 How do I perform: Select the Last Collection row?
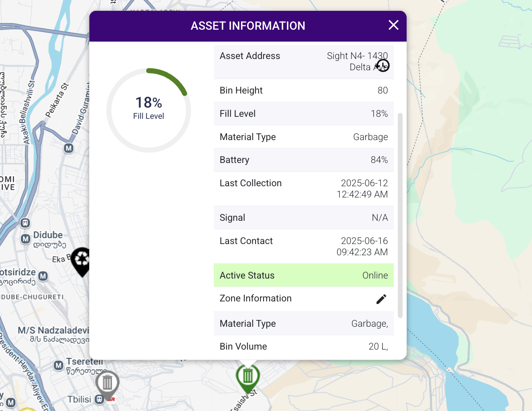[303, 189]
